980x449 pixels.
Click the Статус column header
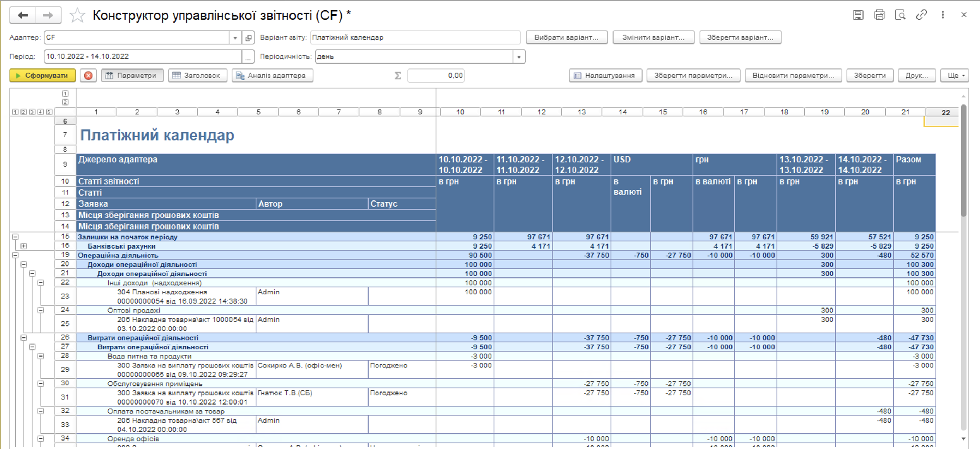pyautogui.click(x=402, y=204)
